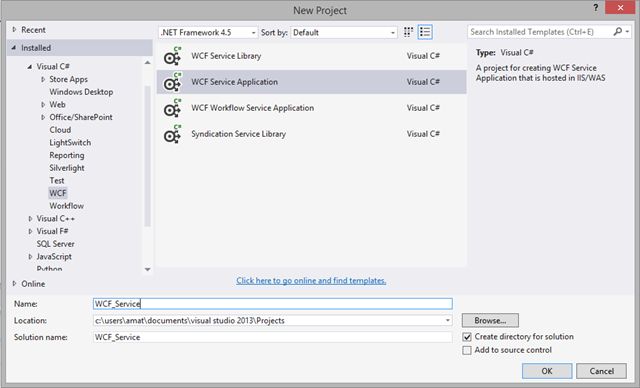Click the search magnifier icon

click(x=618, y=32)
